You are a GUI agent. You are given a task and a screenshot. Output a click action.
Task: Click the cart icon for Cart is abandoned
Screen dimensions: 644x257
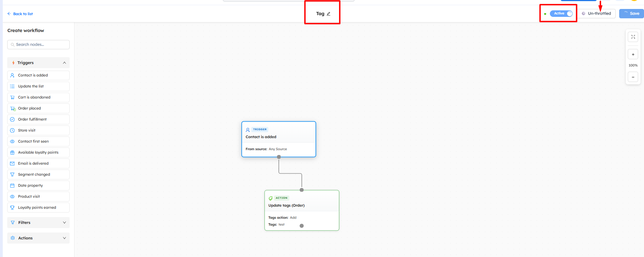(12, 97)
